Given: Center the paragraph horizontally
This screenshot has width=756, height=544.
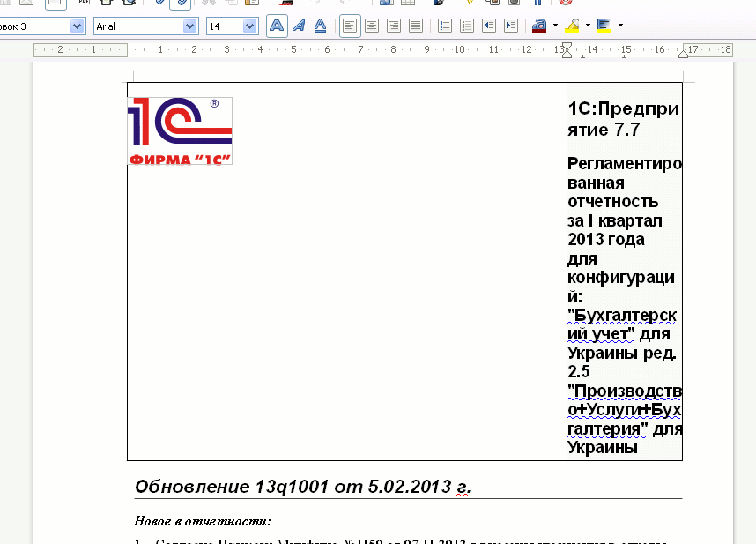Looking at the screenshot, I should 372,26.
